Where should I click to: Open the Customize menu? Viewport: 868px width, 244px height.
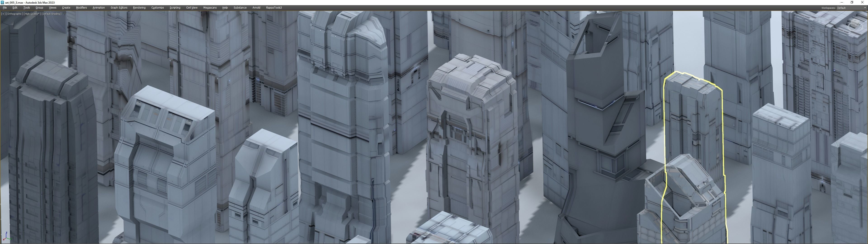coord(157,7)
